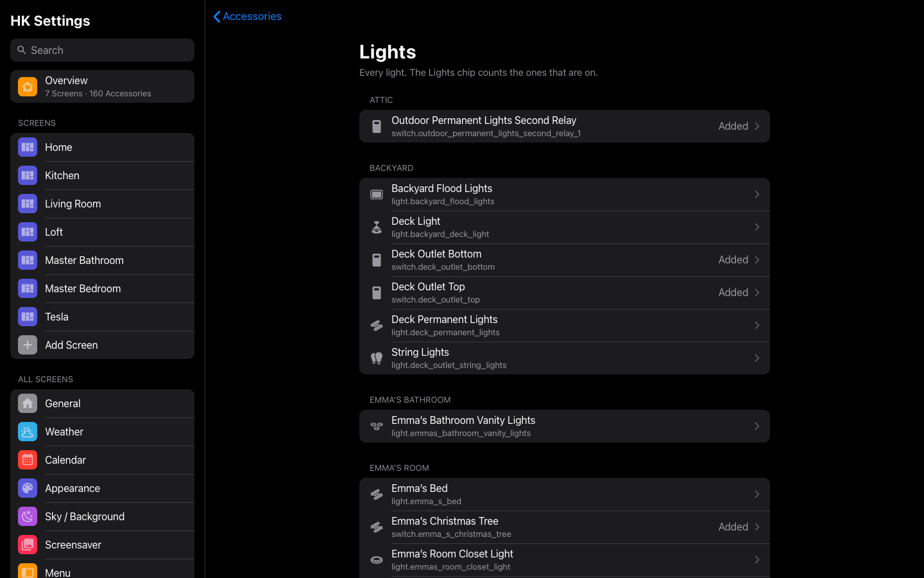Click the String Lights bulb icon

[x=377, y=358]
